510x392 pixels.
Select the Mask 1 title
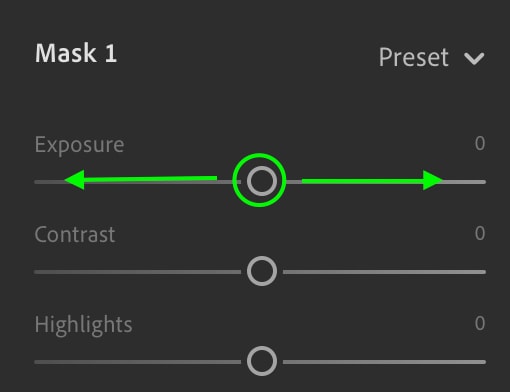coord(76,53)
